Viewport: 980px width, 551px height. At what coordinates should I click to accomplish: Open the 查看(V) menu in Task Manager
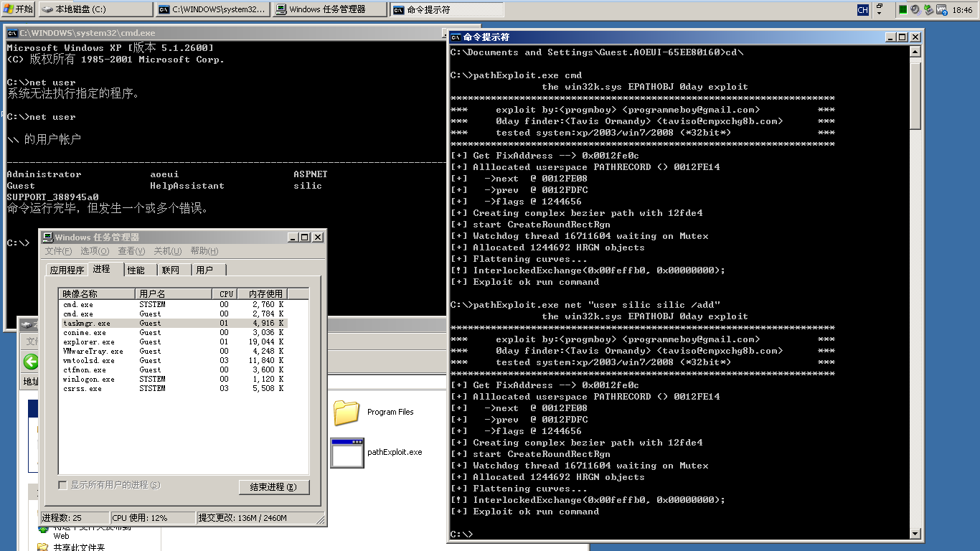click(x=131, y=251)
